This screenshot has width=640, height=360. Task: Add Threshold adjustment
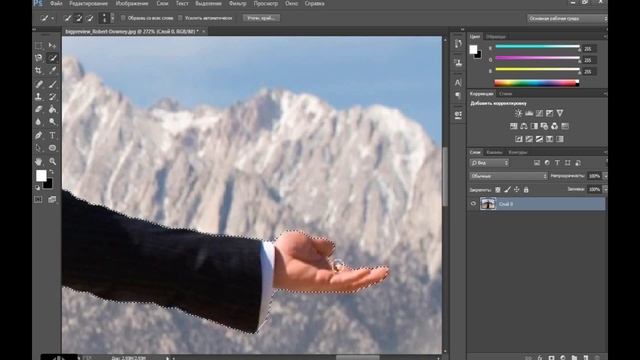539,139
